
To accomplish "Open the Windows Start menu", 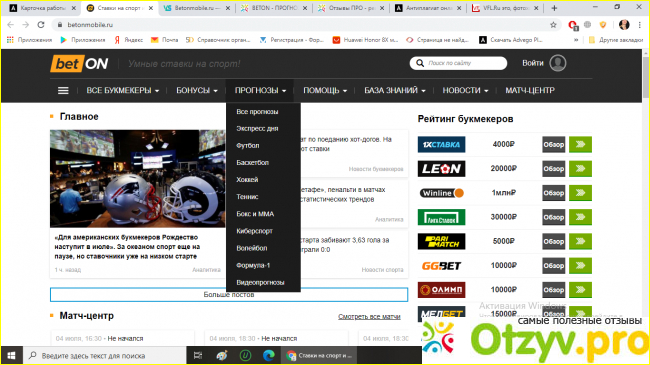I will pyautogui.click(x=11, y=355).
